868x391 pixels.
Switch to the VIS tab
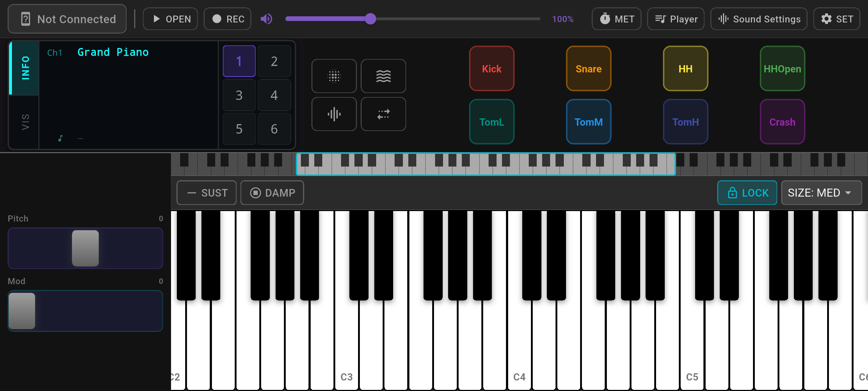pos(24,122)
